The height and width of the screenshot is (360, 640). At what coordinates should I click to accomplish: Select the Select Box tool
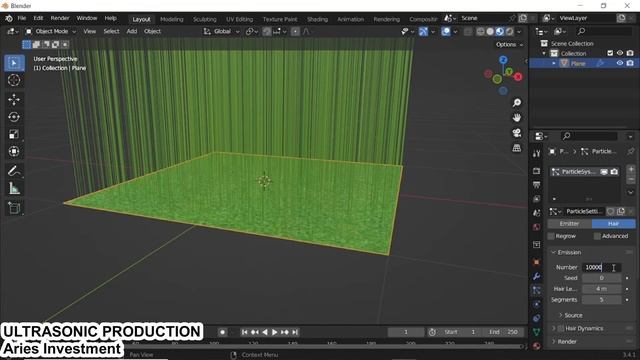tap(14, 63)
